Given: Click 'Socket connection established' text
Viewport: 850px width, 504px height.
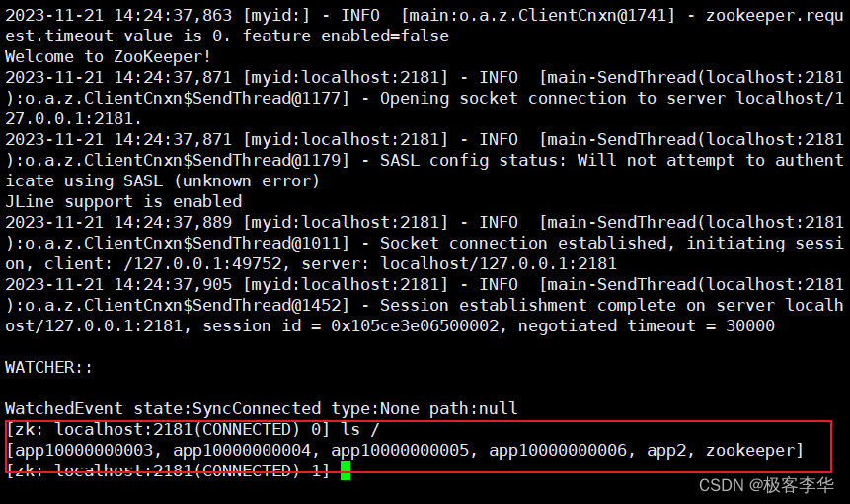Looking at the screenshot, I should click(x=523, y=243).
